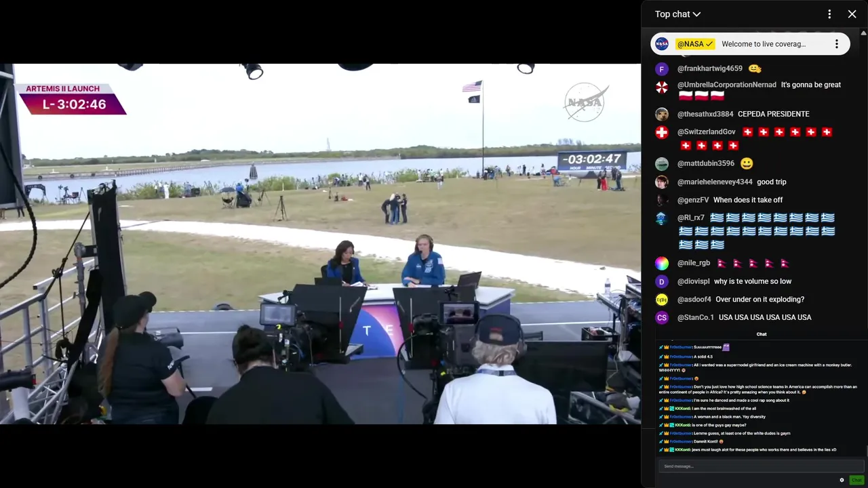868x488 pixels.
Task: Select the username @nile_rgb
Action: click(x=694, y=263)
